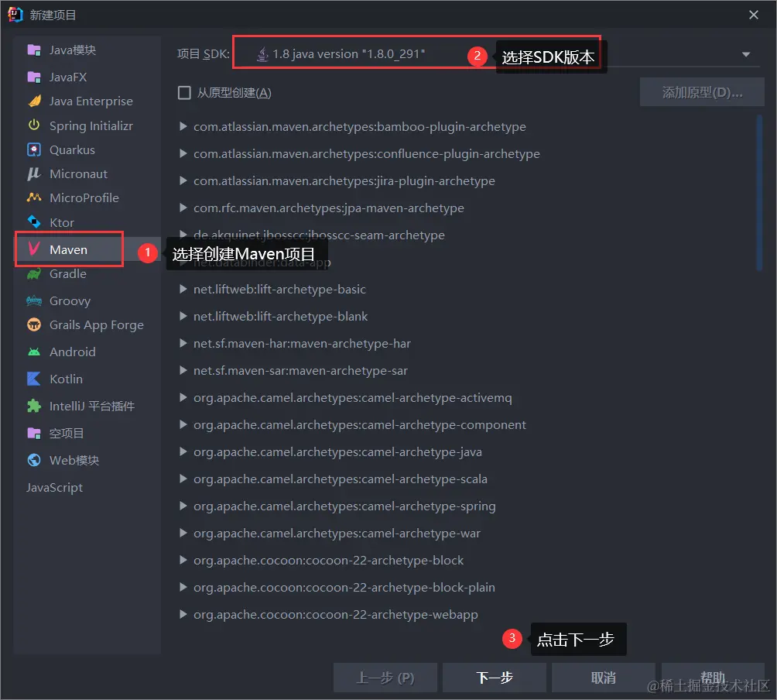Expand lift-archetype-basic node

(x=183, y=289)
